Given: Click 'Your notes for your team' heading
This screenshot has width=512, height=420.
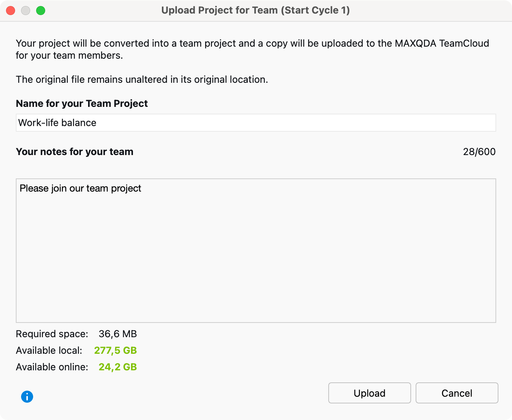Looking at the screenshot, I should 75,152.
